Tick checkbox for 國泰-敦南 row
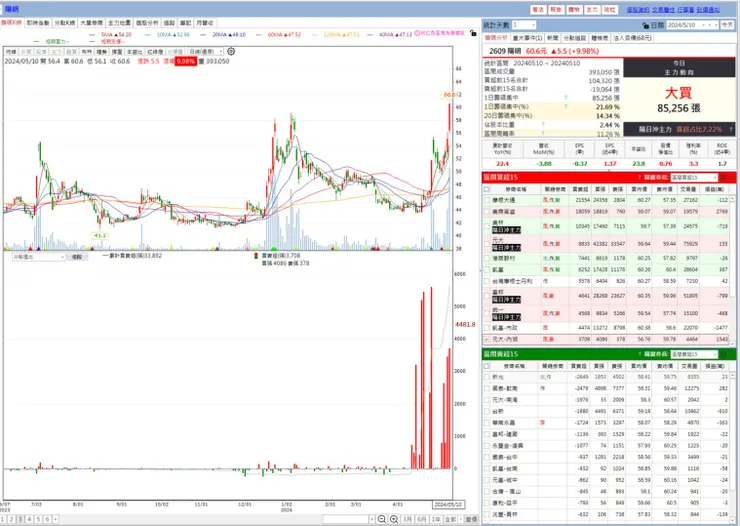The width and height of the screenshot is (740, 526). (487, 388)
